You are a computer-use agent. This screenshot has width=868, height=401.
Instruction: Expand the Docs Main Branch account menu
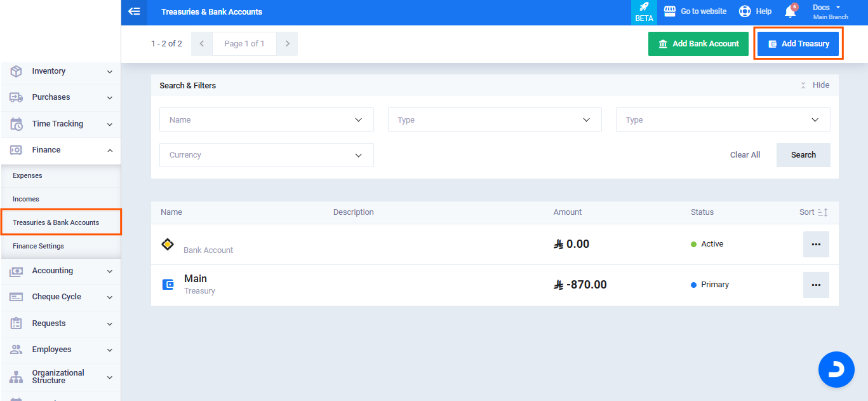tap(830, 11)
